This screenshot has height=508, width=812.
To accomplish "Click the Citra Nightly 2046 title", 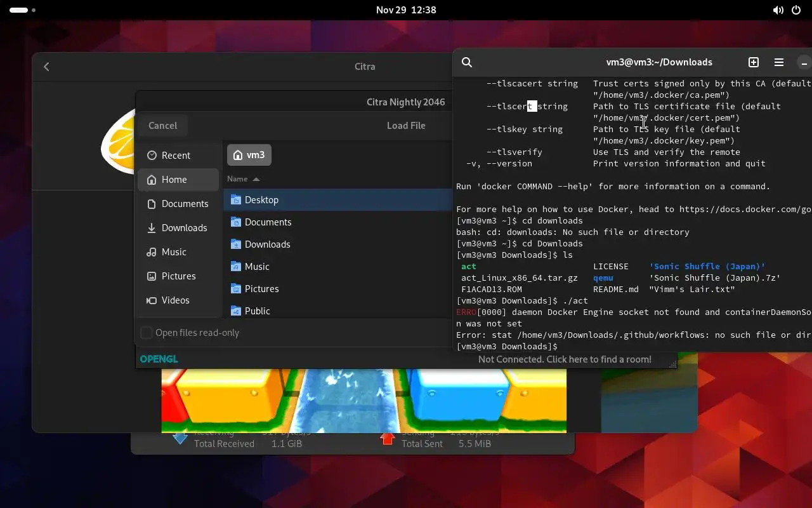I will click(406, 102).
